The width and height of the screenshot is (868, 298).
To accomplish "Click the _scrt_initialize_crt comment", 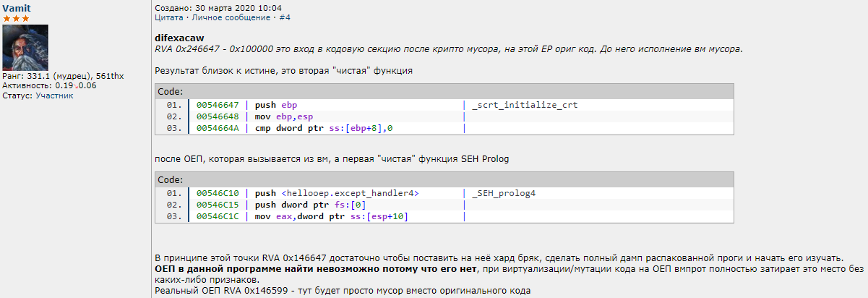I will pyautogui.click(x=524, y=105).
